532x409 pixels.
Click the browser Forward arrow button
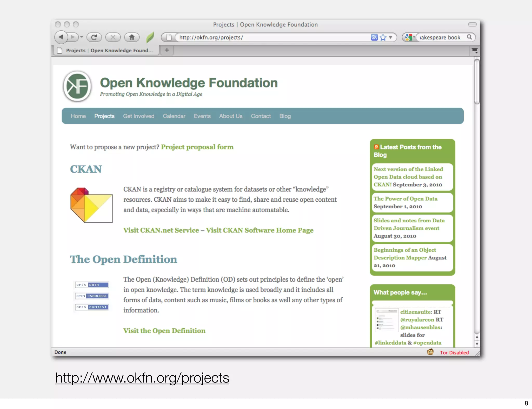tap(73, 37)
